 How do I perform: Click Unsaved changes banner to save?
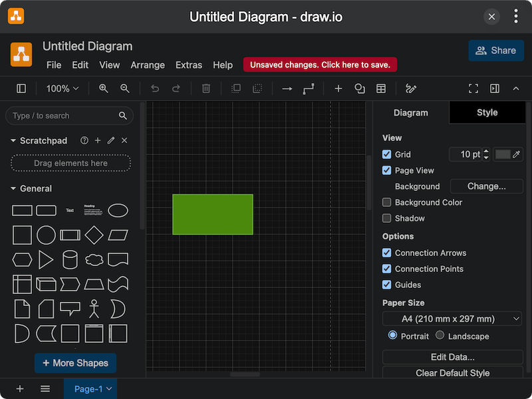pyautogui.click(x=320, y=65)
